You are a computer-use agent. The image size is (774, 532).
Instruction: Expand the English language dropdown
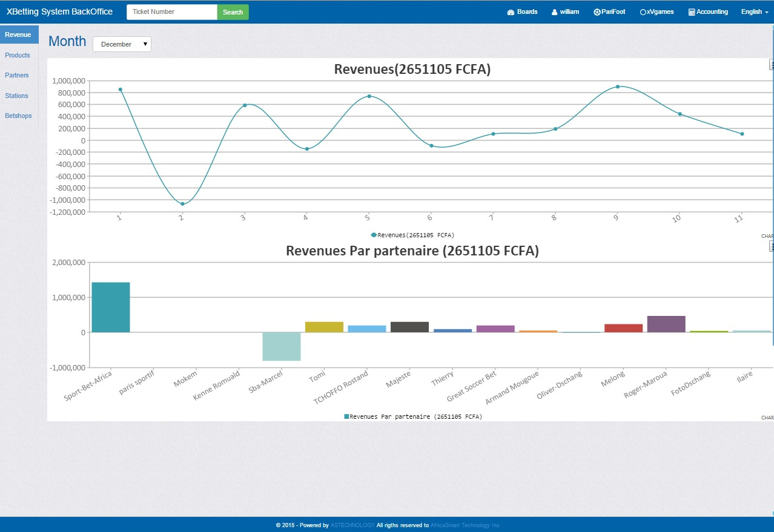(754, 12)
